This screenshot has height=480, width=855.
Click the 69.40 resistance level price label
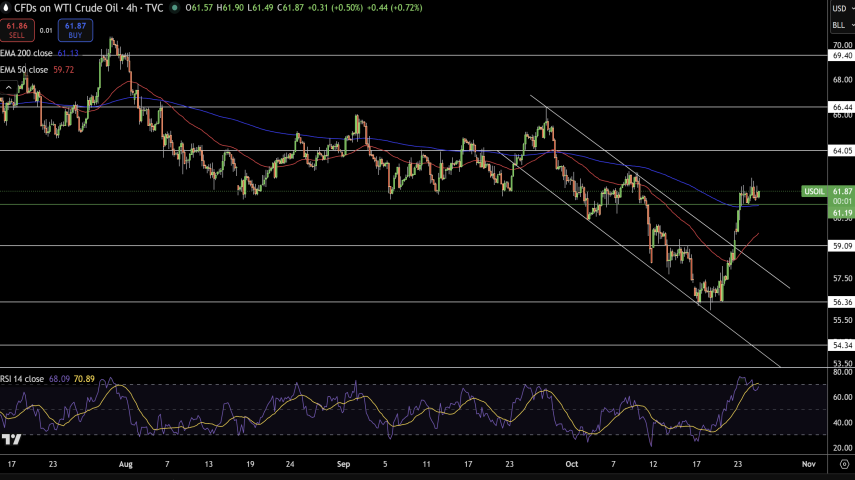click(x=841, y=56)
